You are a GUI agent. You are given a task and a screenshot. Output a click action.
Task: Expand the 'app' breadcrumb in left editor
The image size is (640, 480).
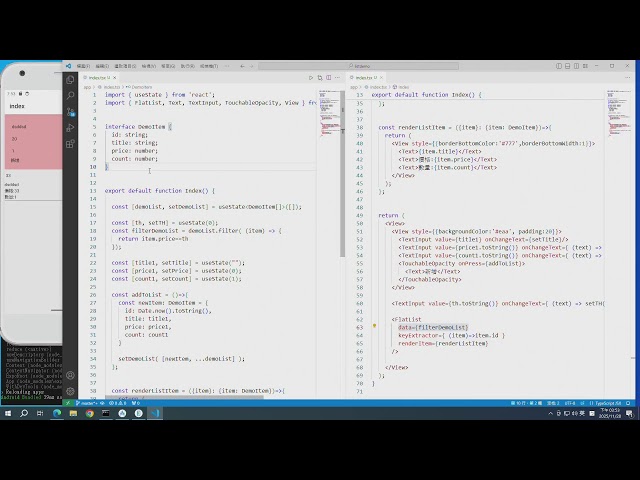pyautogui.click(x=88, y=87)
